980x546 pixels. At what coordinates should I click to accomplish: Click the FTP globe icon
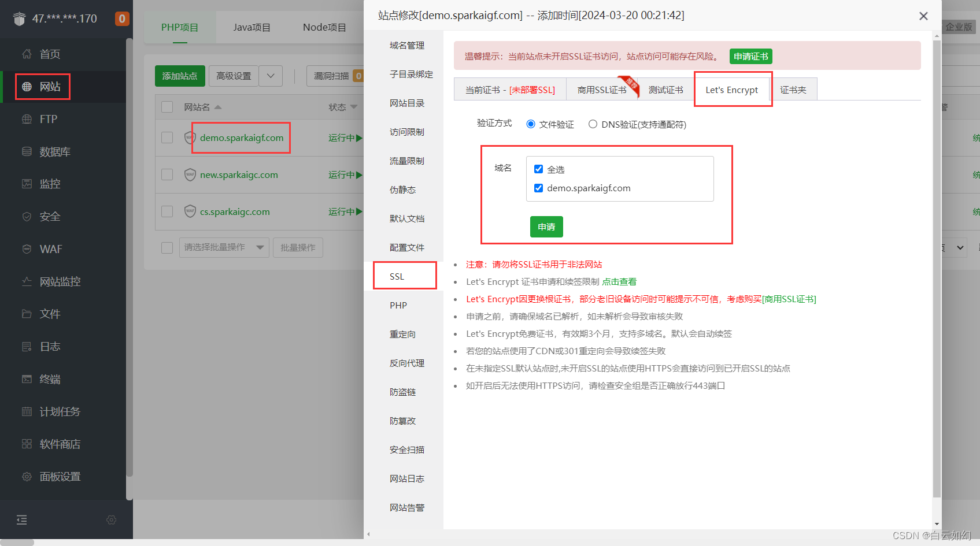coord(27,119)
